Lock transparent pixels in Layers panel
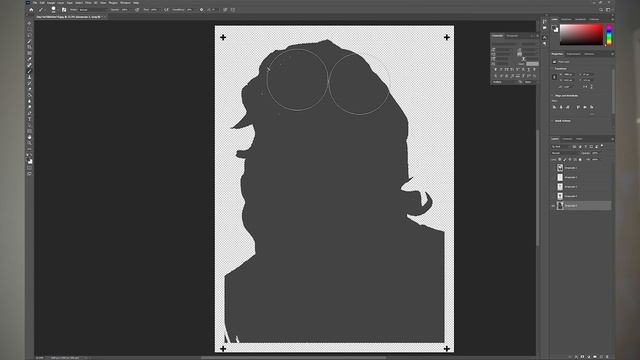Viewport: 640px width, 360px height. (560, 160)
